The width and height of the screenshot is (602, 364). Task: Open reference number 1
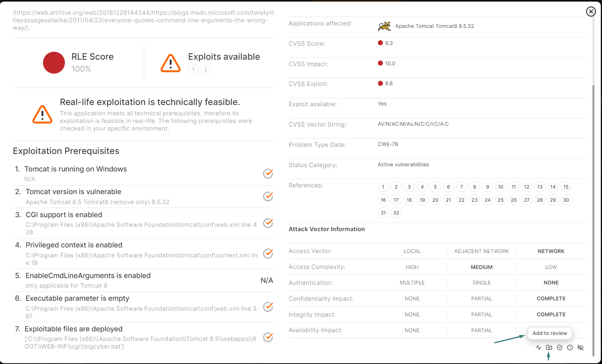(x=383, y=187)
